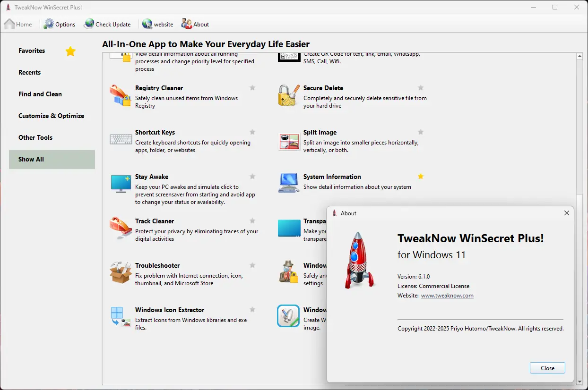Click the blue Transparent tool icon

point(289,228)
